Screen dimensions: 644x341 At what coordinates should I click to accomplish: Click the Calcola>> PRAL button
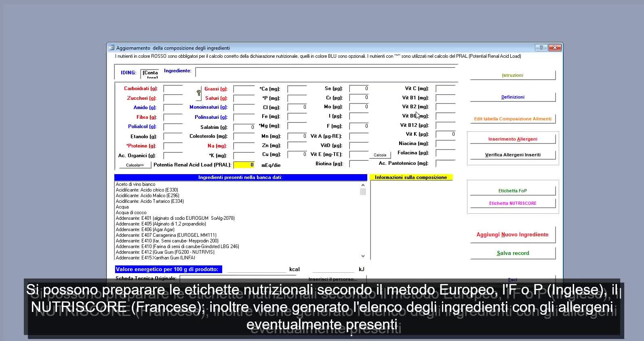coord(135,165)
